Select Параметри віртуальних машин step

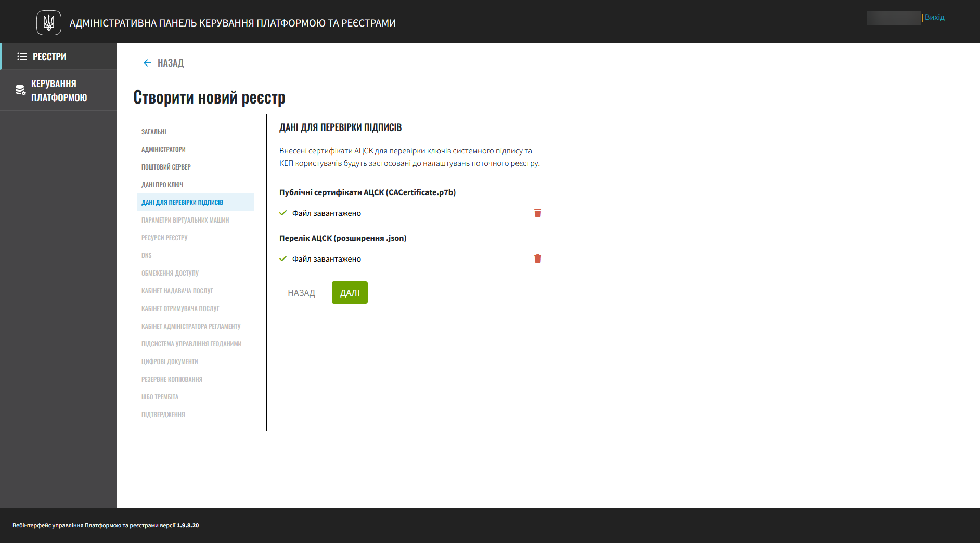coord(185,220)
